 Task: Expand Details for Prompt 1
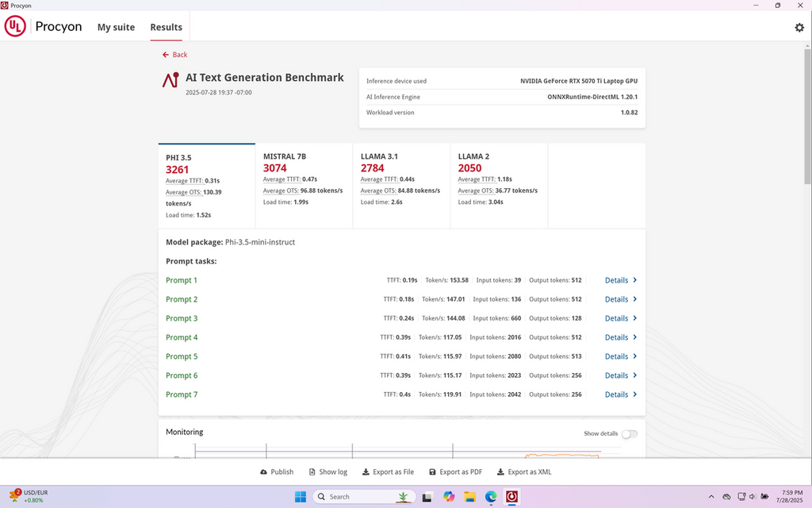[621, 280]
